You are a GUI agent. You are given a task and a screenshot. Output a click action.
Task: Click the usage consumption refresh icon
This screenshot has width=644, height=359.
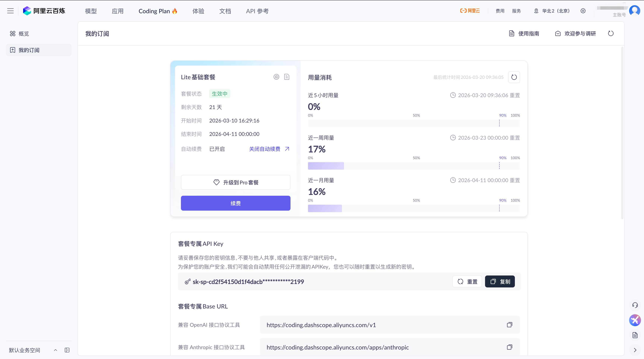(x=514, y=77)
